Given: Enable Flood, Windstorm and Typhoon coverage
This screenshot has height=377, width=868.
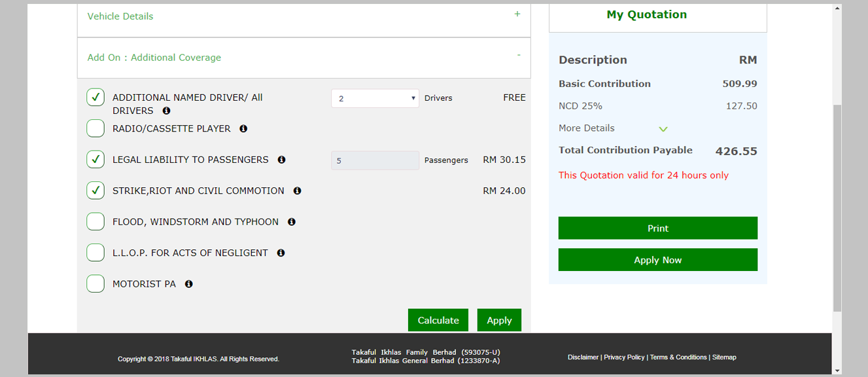Looking at the screenshot, I should (x=95, y=222).
